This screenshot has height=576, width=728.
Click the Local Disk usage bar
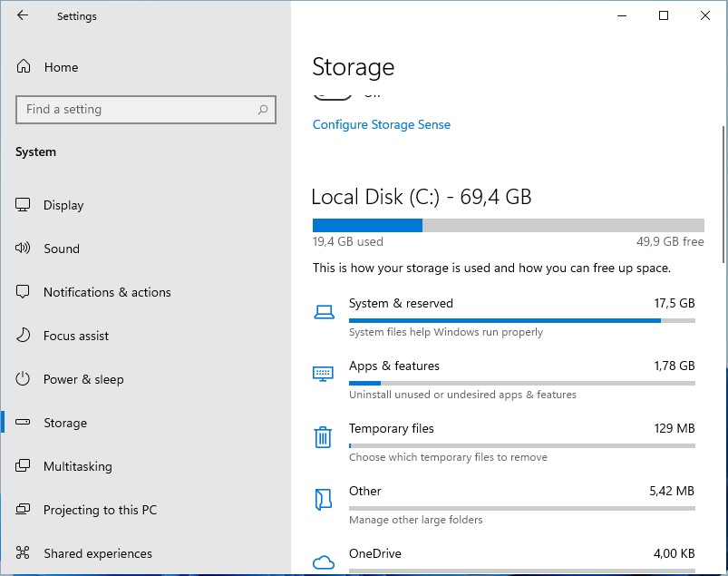pyautogui.click(x=508, y=225)
